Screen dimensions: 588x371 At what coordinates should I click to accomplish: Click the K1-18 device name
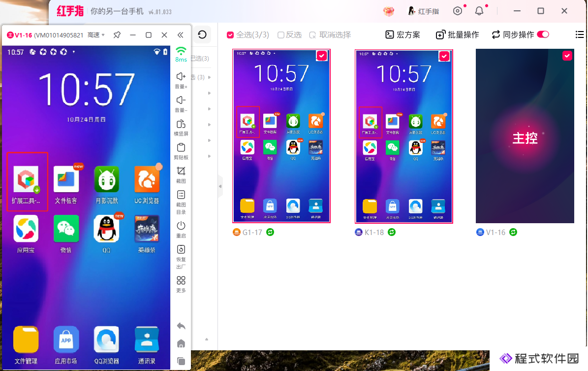[x=374, y=233]
